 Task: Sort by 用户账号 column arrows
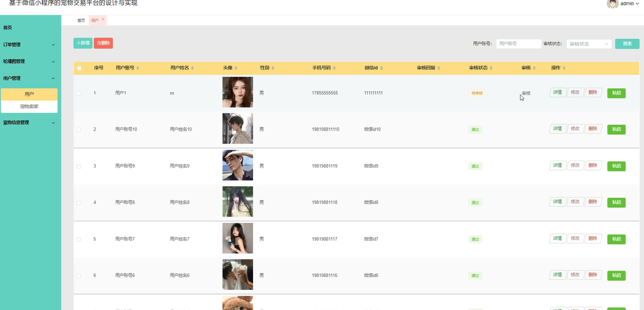[x=138, y=68]
